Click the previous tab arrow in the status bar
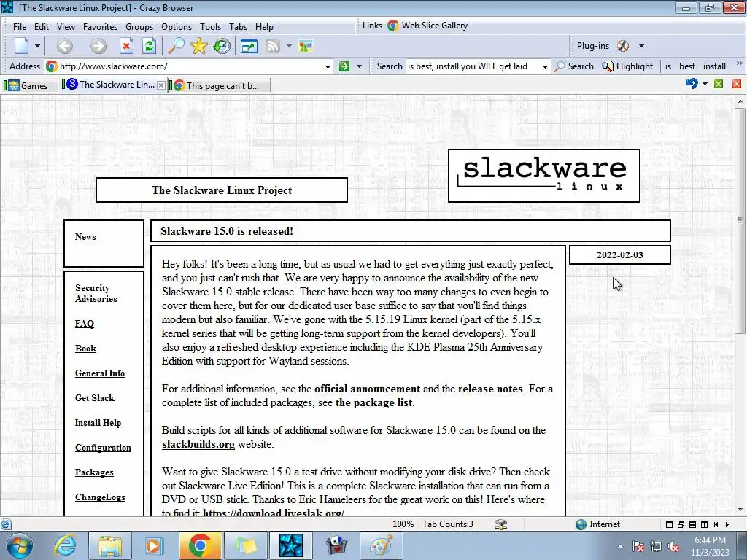The height and width of the screenshot is (560, 747). pyautogui.click(x=716, y=525)
